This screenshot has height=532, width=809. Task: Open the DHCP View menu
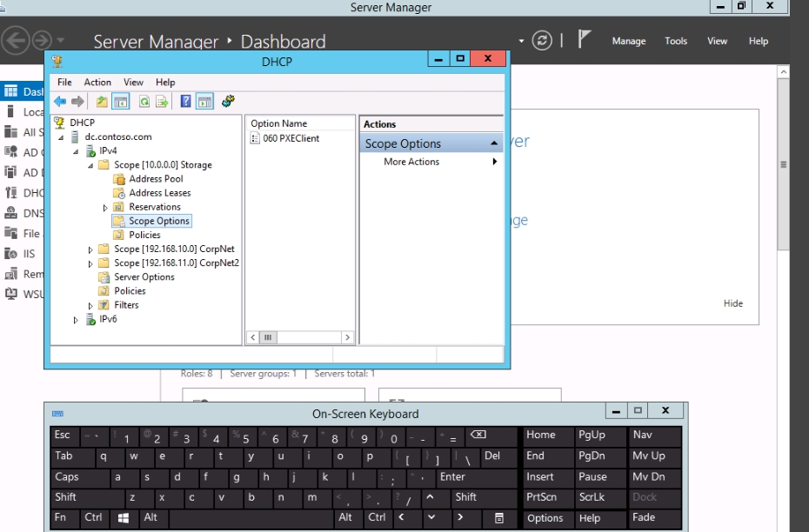(133, 82)
